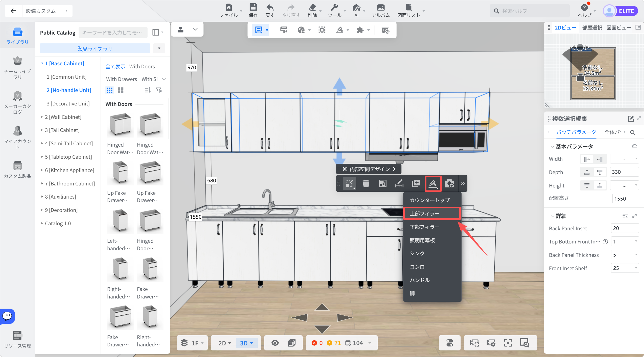This screenshot has height=357, width=644.
Task: Select the small grid view layout
Action: [110, 90]
